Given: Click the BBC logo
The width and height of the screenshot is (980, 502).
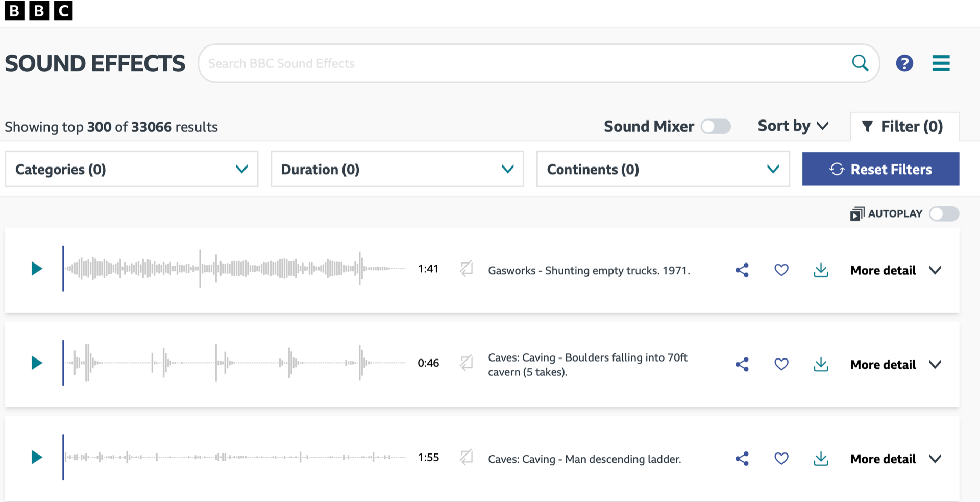Looking at the screenshot, I should pyautogui.click(x=39, y=10).
